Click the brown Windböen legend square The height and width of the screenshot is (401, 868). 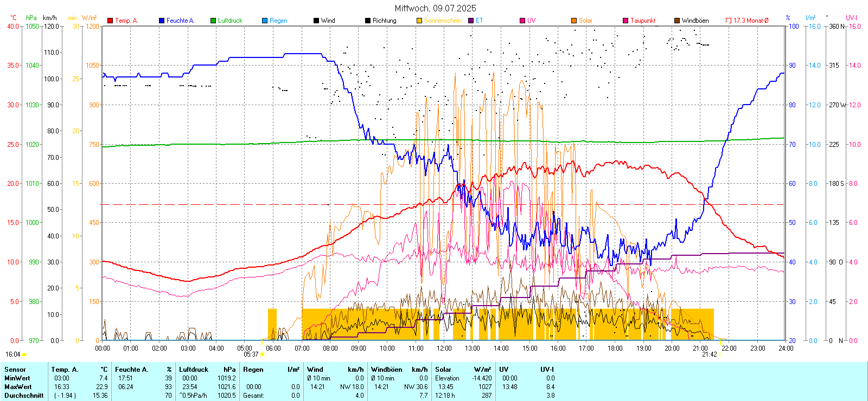(x=677, y=21)
